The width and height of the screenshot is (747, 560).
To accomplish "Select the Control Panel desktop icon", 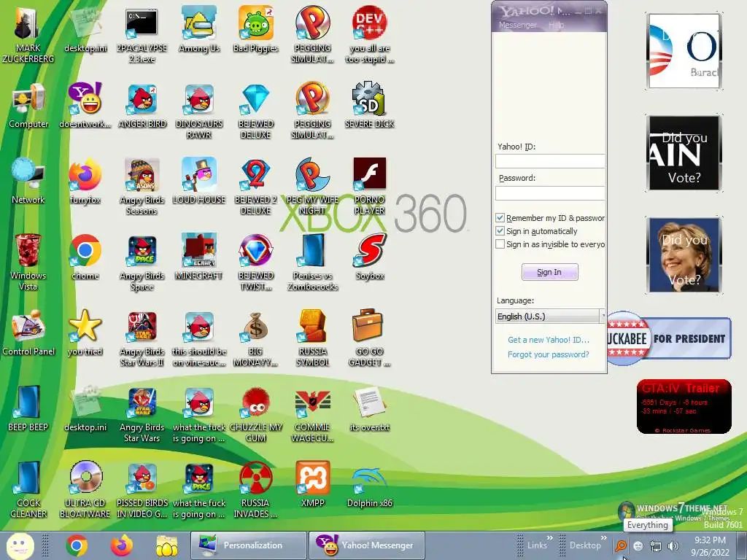I will pos(28,332).
